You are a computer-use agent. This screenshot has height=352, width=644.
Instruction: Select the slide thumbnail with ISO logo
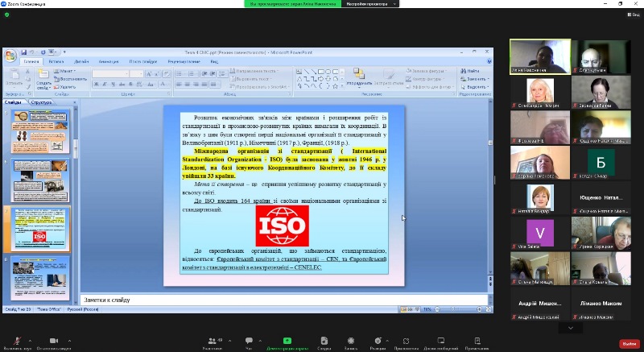39,230
